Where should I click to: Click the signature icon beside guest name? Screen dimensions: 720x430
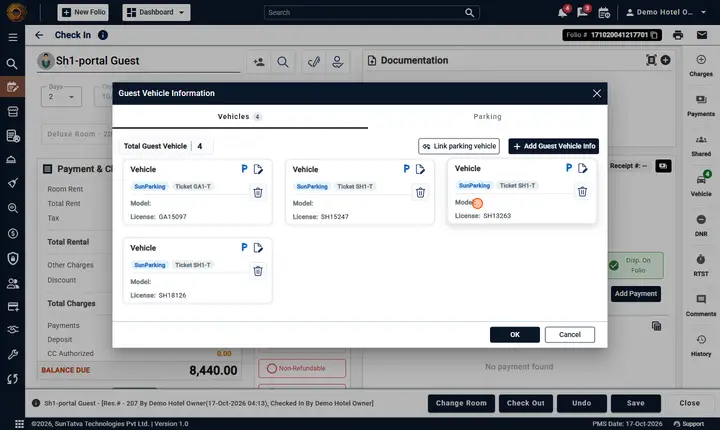click(x=314, y=62)
